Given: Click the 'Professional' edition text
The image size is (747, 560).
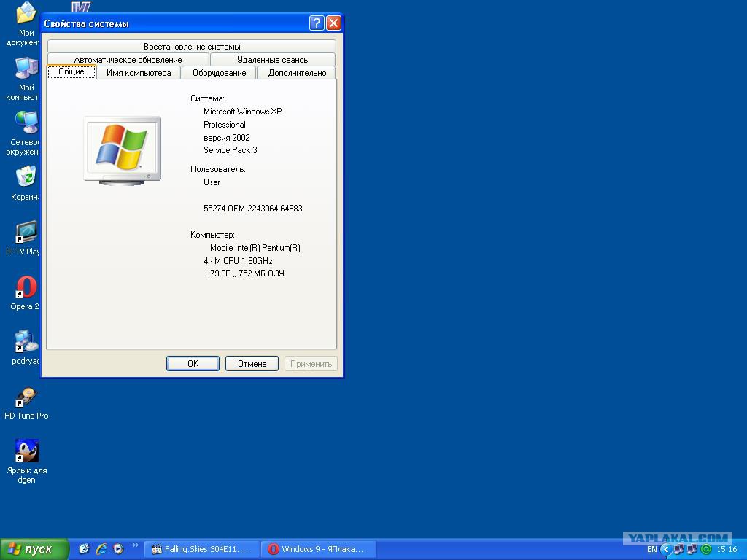Looking at the screenshot, I should [225, 125].
